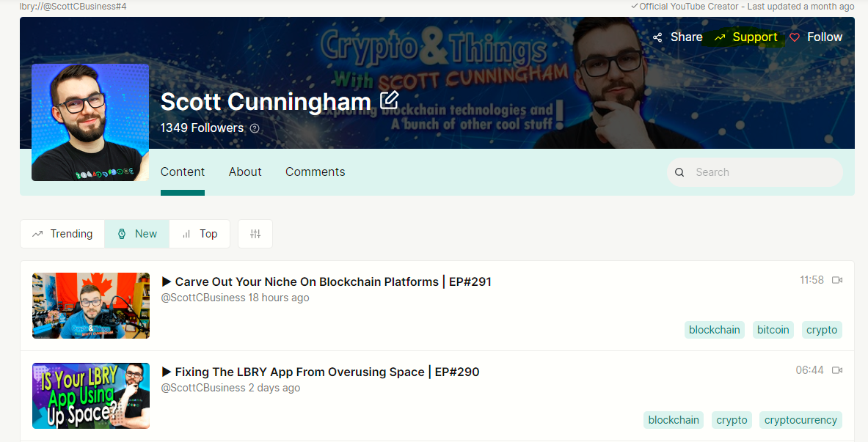This screenshot has width=868, height=442.
Task: Click the 2 days ago timestamp
Action: (x=274, y=388)
